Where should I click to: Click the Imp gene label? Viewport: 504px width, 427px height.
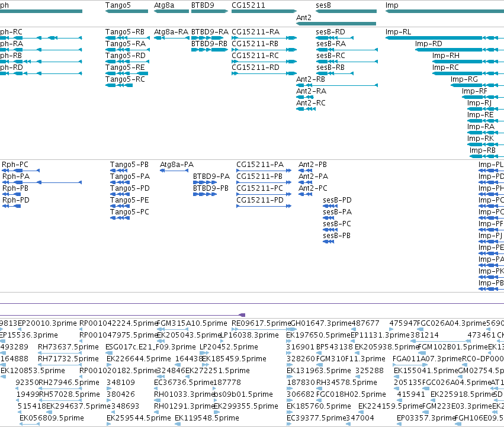(x=392, y=5)
